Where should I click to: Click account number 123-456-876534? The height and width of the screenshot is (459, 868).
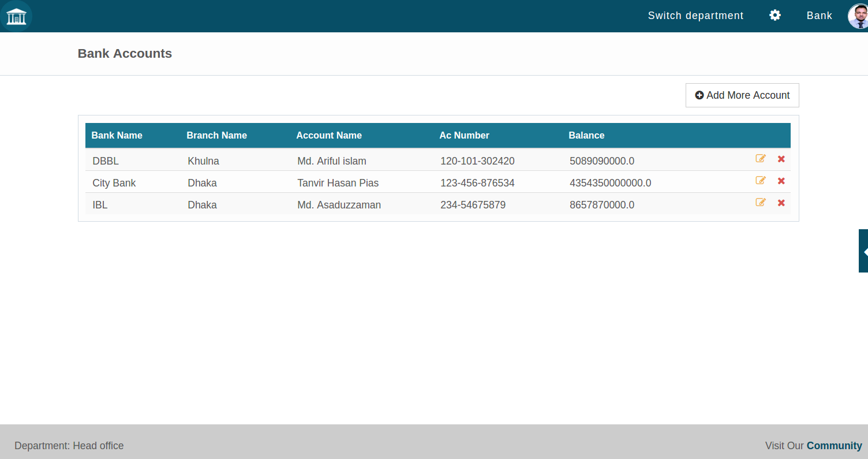click(x=477, y=183)
